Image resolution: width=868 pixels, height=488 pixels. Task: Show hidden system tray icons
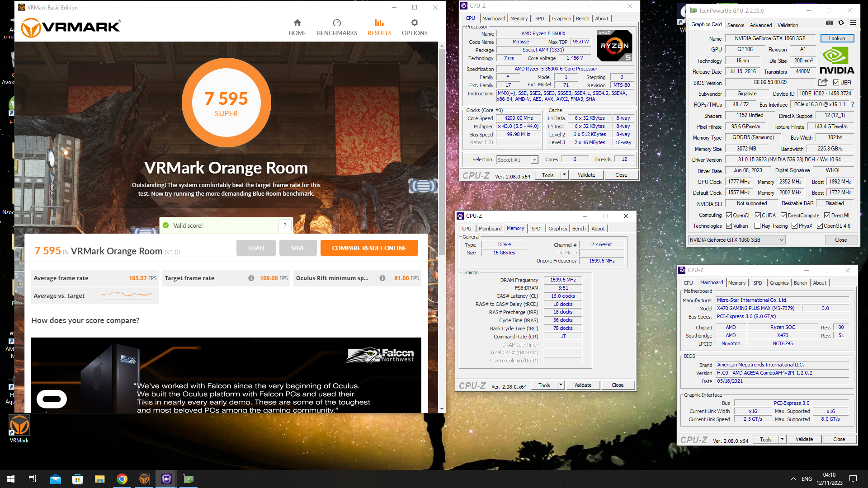[x=793, y=479]
